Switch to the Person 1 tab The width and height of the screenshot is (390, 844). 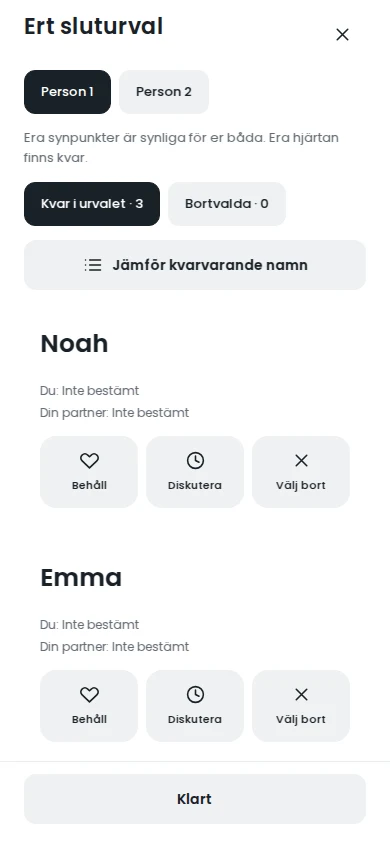pyautogui.click(x=67, y=92)
